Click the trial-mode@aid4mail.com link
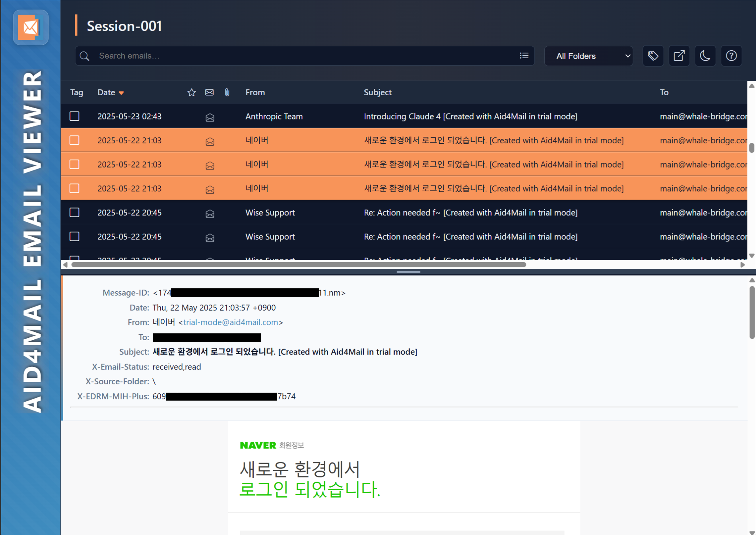This screenshot has height=535, width=756. point(231,322)
